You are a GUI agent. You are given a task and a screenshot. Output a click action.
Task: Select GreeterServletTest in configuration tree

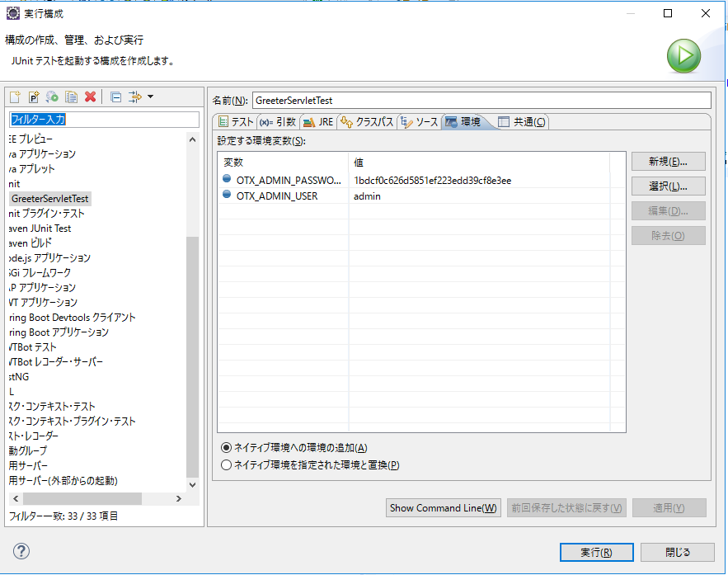[x=50, y=199]
